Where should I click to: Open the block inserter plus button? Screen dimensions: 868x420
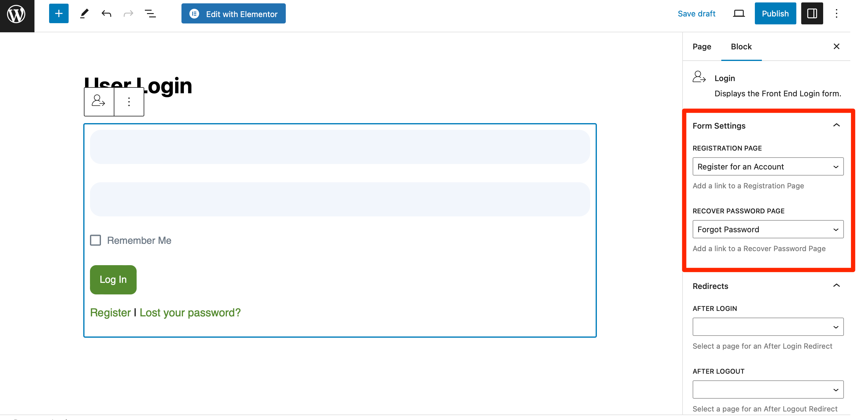[59, 14]
